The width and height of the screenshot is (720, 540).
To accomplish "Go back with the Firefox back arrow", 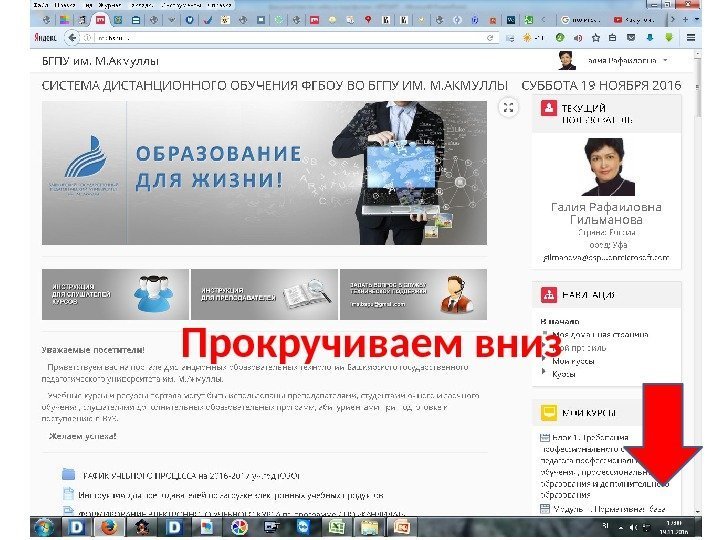I will (72, 38).
